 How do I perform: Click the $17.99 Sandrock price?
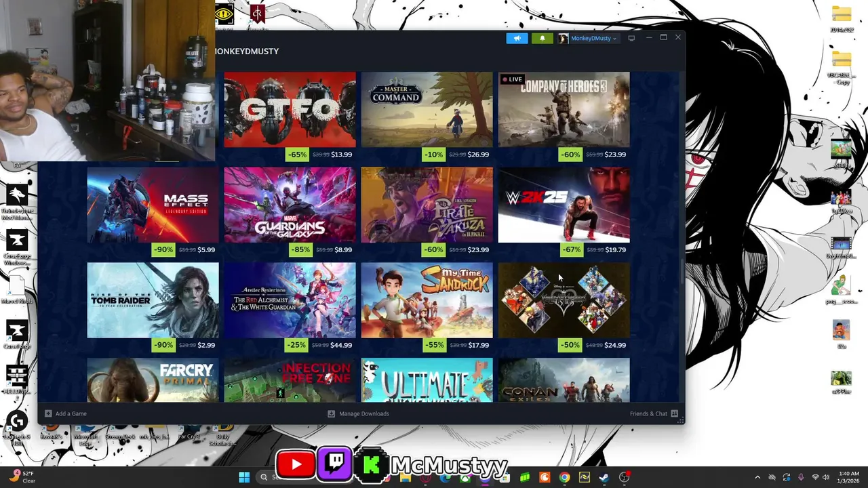[x=478, y=346]
